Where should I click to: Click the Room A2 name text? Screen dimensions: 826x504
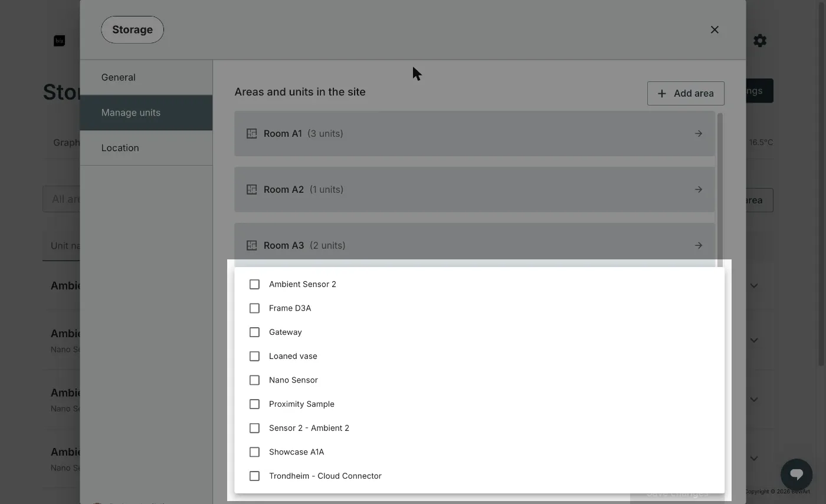[284, 190]
